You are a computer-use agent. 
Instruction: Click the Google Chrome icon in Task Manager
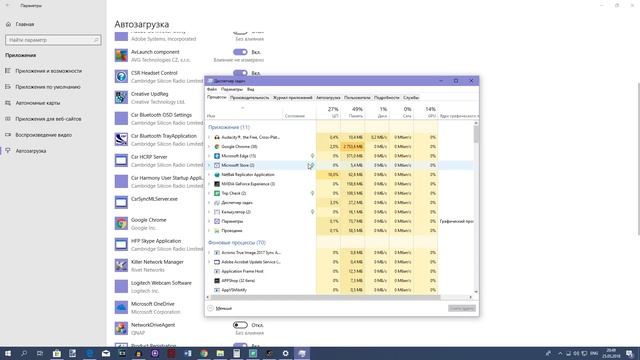pyautogui.click(x=217, y=147)
